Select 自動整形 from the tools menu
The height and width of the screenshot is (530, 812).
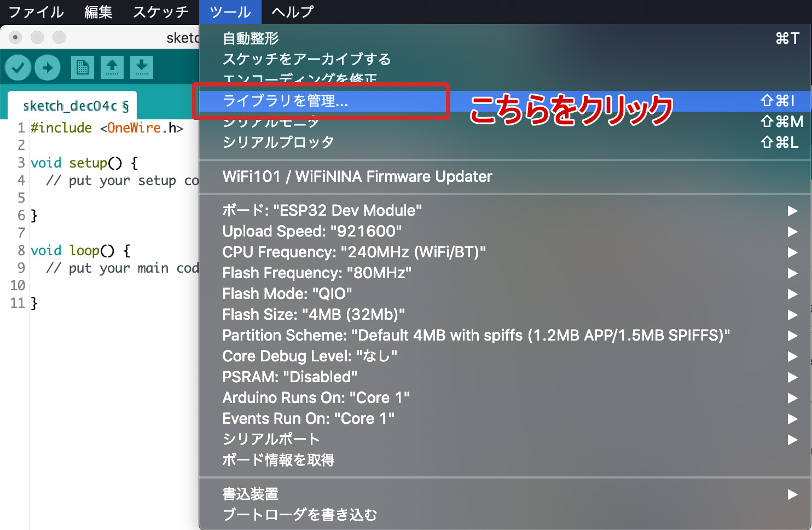click(251, 38)
